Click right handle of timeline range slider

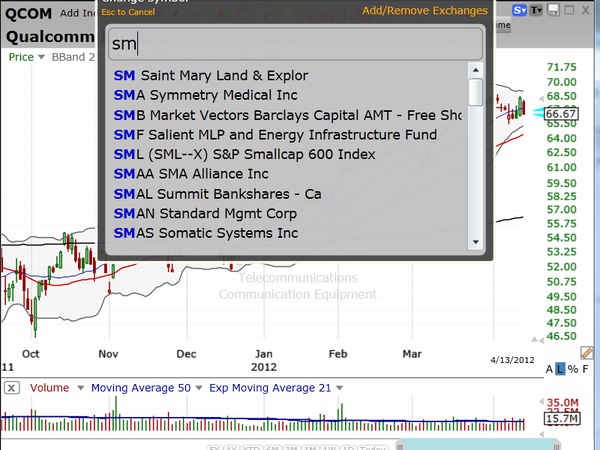[x=556, y=446]
